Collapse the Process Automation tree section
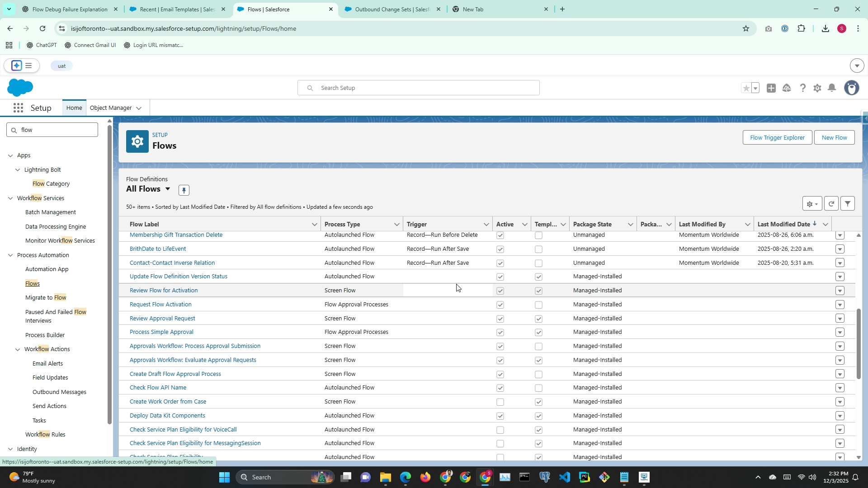Screen dimensions: 868x488 pos(10,255)
